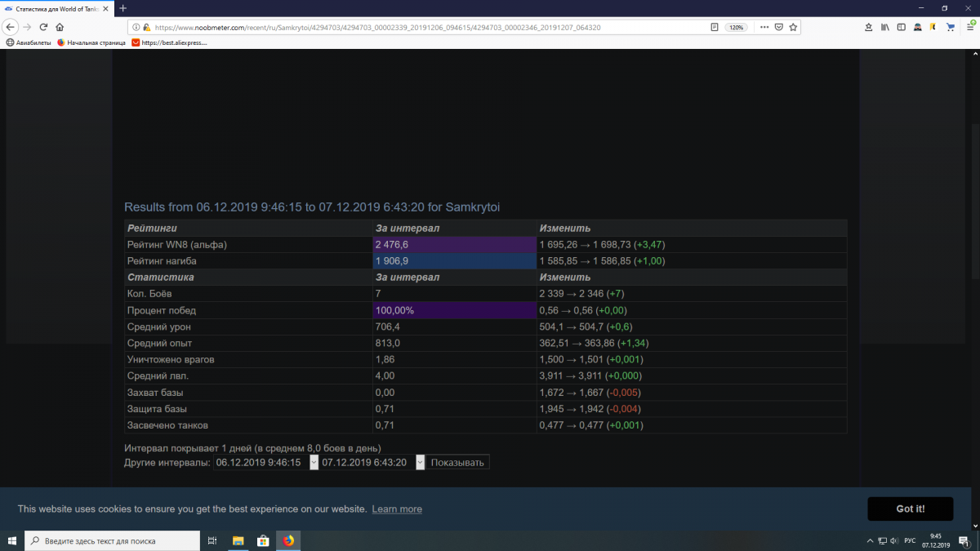Switch the РУС input language indicator
Viewport: 980px width, 551px height.
[x=909, y=540]
